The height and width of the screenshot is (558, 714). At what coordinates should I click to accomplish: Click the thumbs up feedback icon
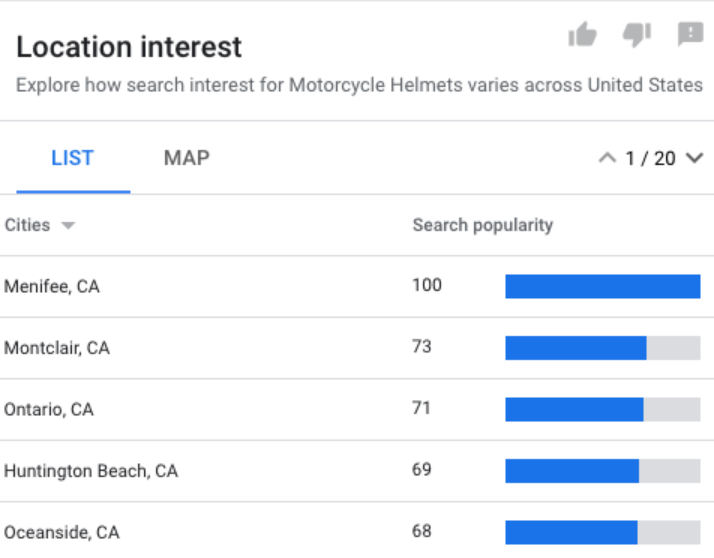click(582, 36)
